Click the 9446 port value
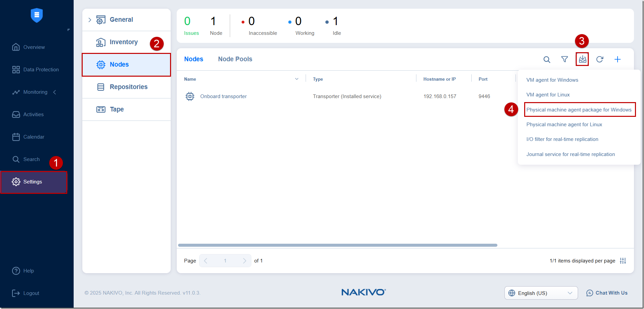This screenshot has height=309, width=644. [x=484, y=96]
